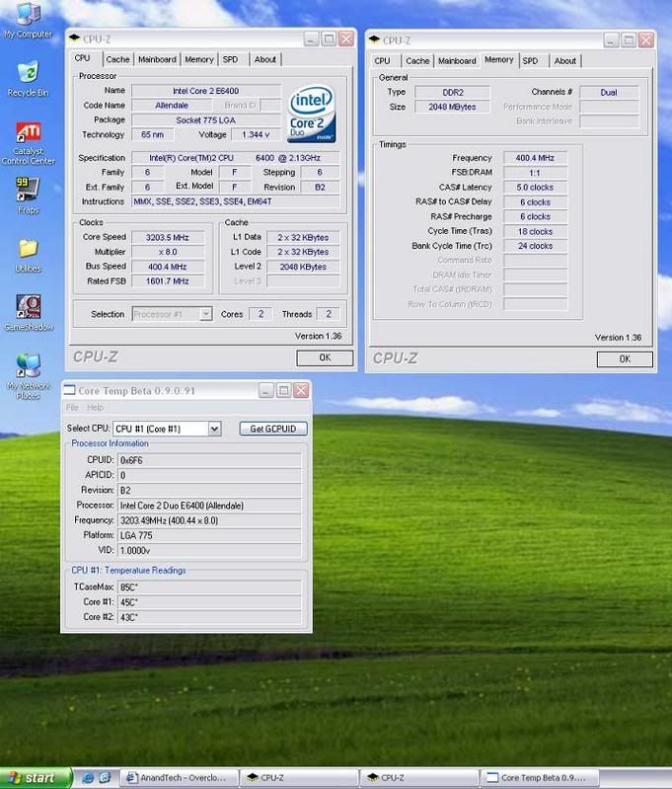
Task: Click the Intel Core 2 Duo logo
Action: coord(312,115)
